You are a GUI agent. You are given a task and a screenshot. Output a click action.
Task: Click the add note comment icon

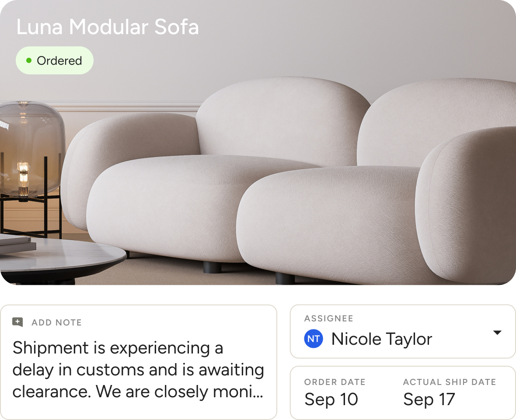click(17, 322)
